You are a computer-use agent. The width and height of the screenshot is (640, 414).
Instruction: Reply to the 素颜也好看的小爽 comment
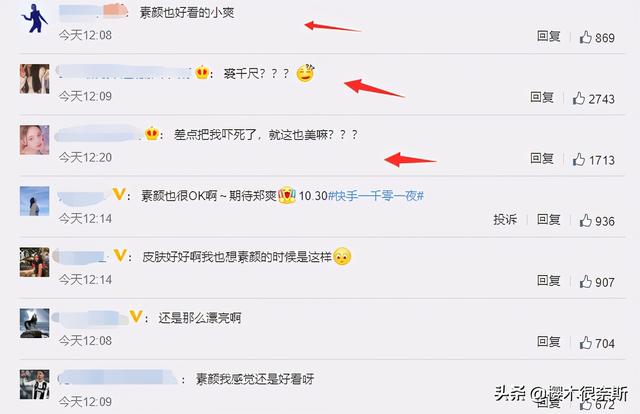(x=549, y=36)
